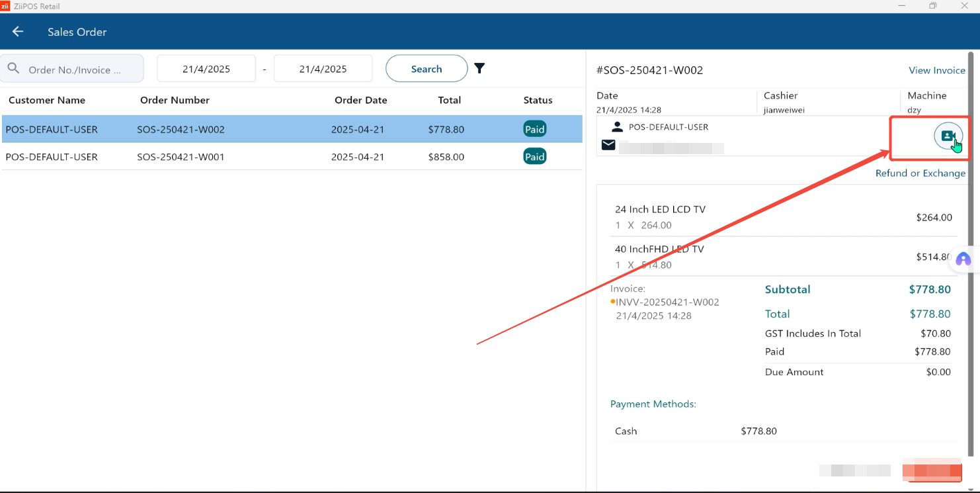980x493 pixels.
Task: Click the envelope email icon
Action: point(608,145)
